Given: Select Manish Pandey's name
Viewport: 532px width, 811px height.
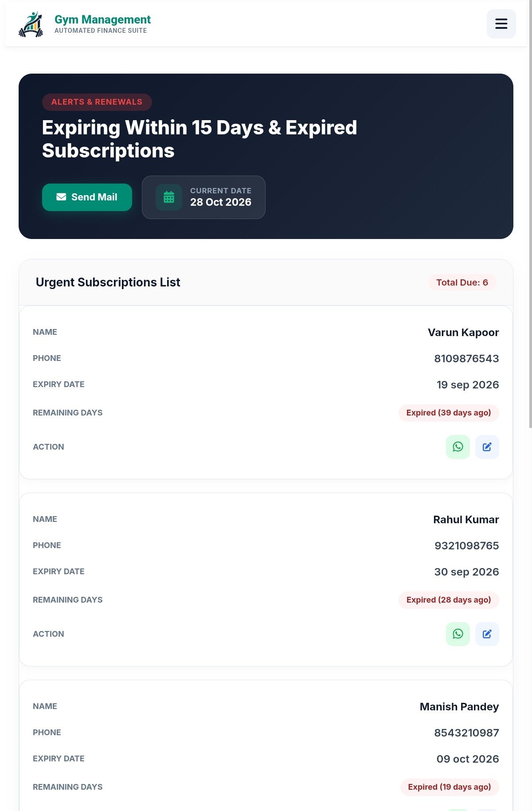Looking at the screenshot, I should click(x=459, y=706).
